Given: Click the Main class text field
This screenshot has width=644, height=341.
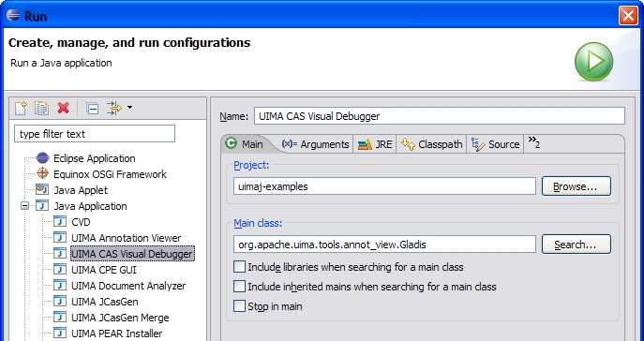Looking at the screenshot, I should tap(385, 245).
